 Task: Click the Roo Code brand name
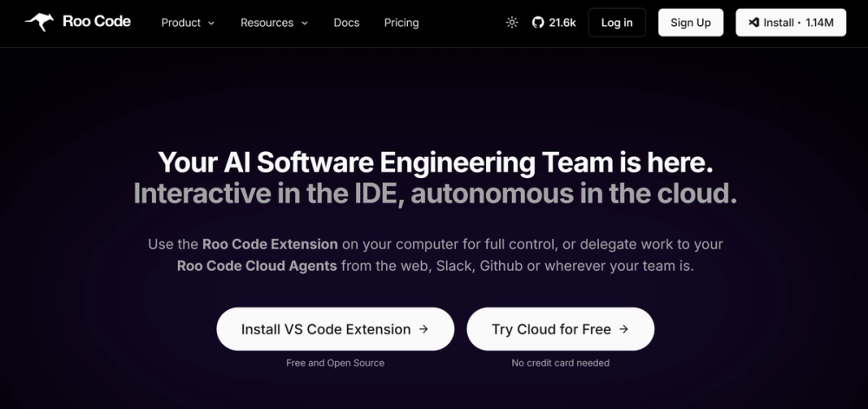click(97, 22)
